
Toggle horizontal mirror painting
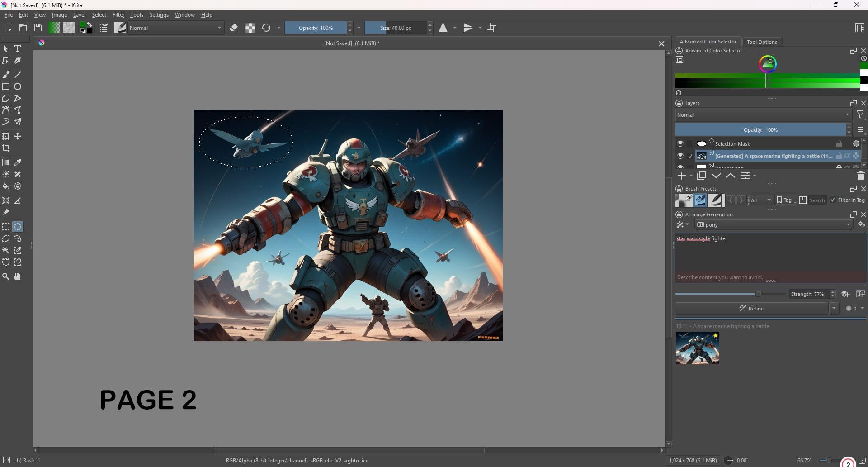coord(443,28)
